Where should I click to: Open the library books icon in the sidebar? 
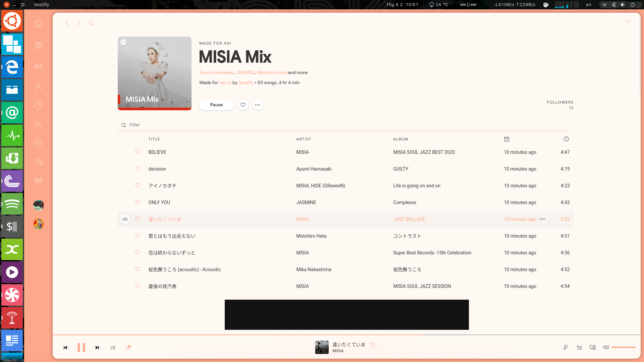(x=39, y=124)
